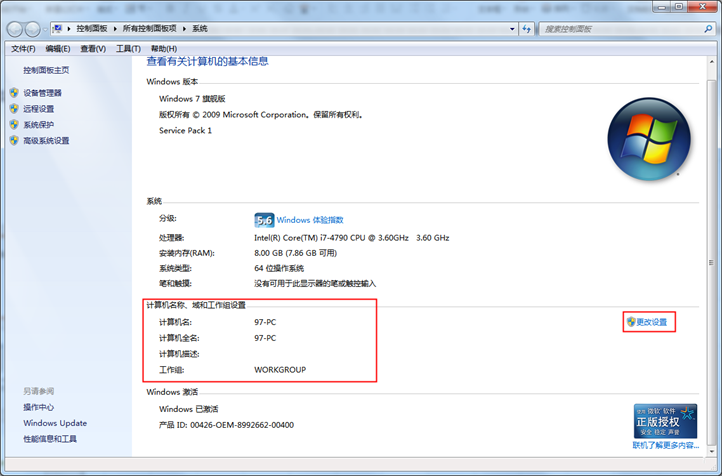The image size is (722, 476).
Task: Click Windows 已激活 status text
Action: 189,409
